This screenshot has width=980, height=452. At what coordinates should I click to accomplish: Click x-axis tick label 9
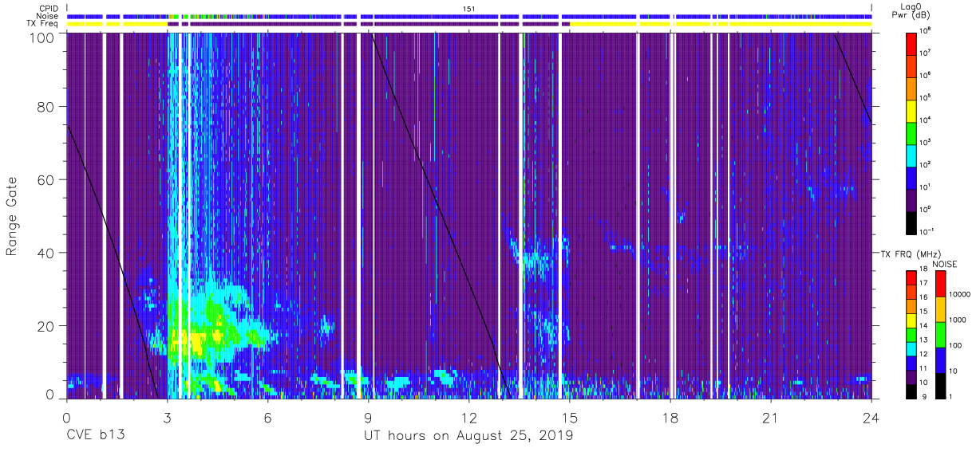(369, 417)
